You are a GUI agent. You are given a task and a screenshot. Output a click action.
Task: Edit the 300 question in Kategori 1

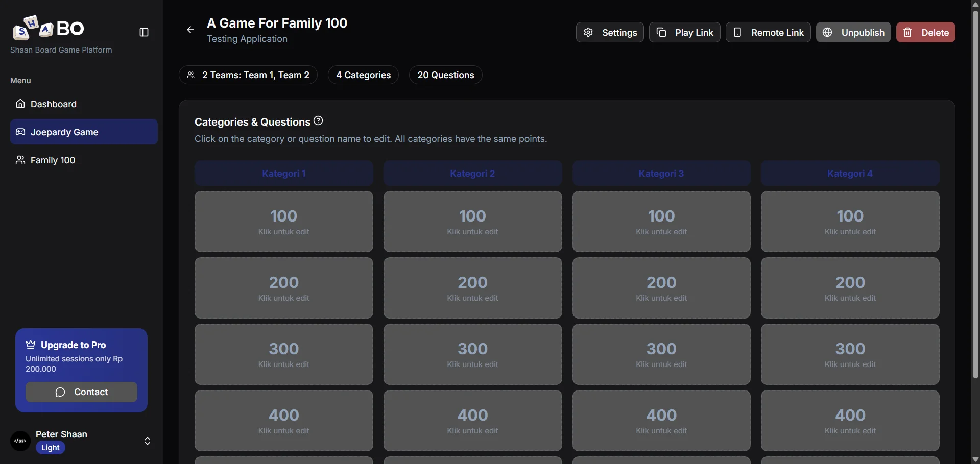(x=284, y=354)
